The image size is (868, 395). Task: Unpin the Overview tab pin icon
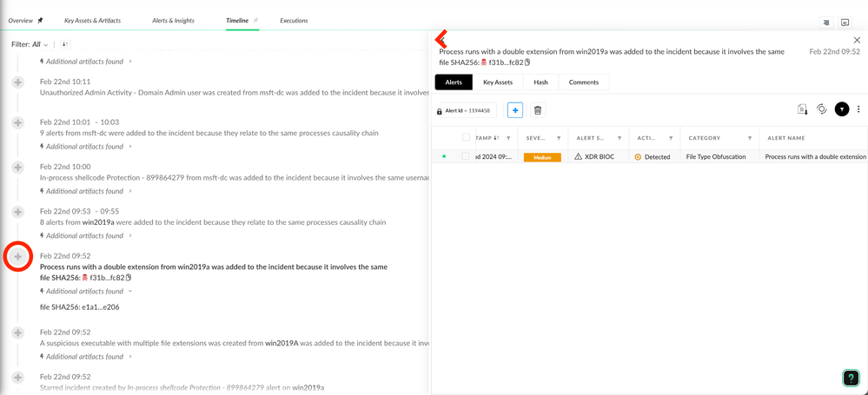[40, 21]
